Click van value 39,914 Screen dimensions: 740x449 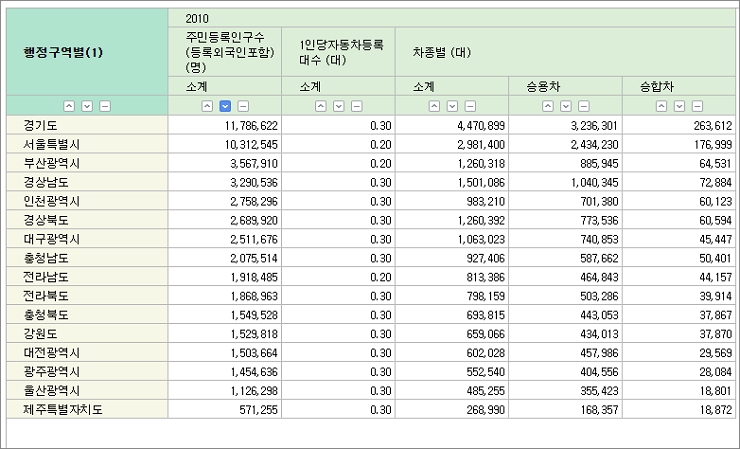(716, 296)
